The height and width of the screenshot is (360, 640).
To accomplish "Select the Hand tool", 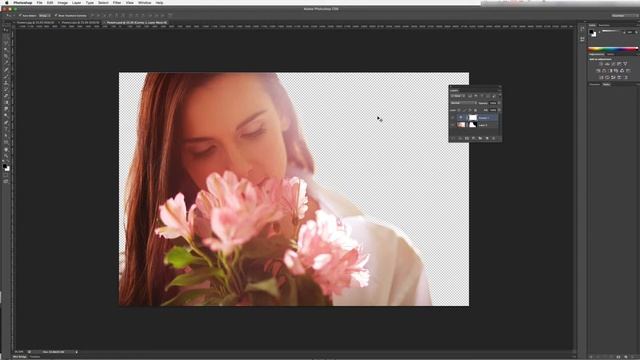I will coord(6,149).
